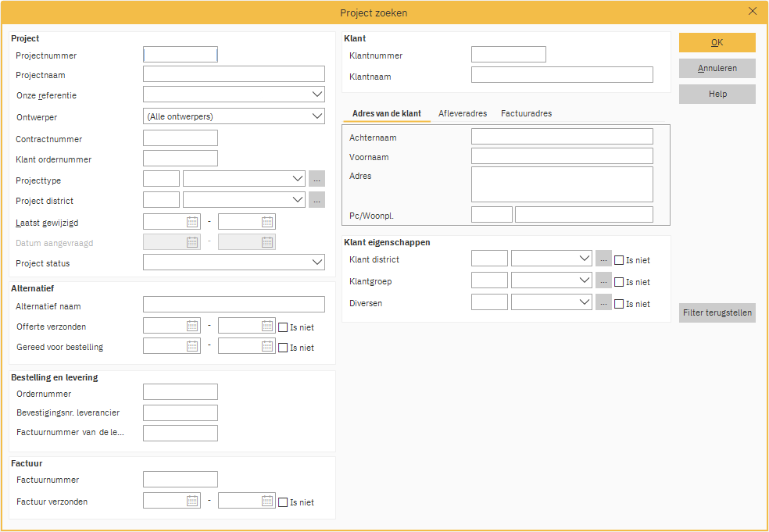Click the Projectnaam input field
Viewport: 769px width, 532px height.
[x=234, y=74]
